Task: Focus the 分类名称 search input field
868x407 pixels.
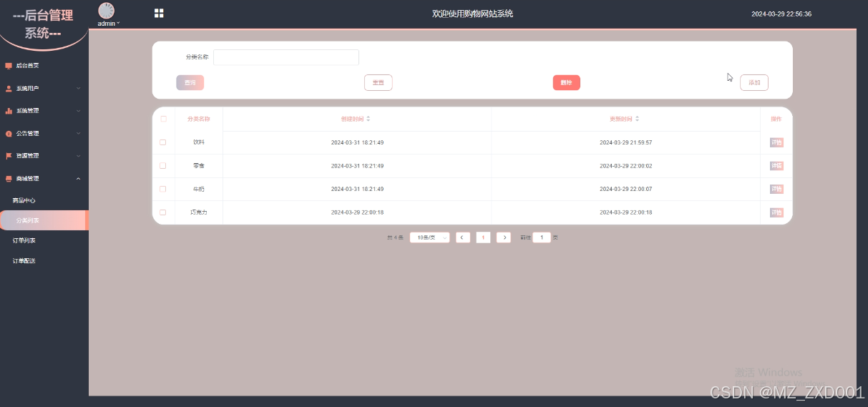Action: coord(286,57)
